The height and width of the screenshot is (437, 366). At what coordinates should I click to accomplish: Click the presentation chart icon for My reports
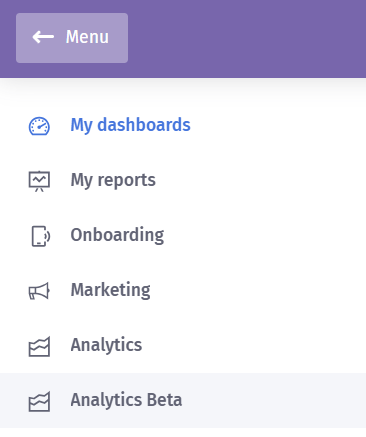point(39,181)
